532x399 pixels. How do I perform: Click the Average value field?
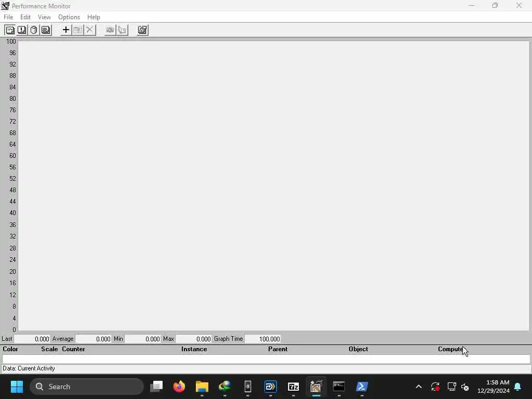click(94, 339)
